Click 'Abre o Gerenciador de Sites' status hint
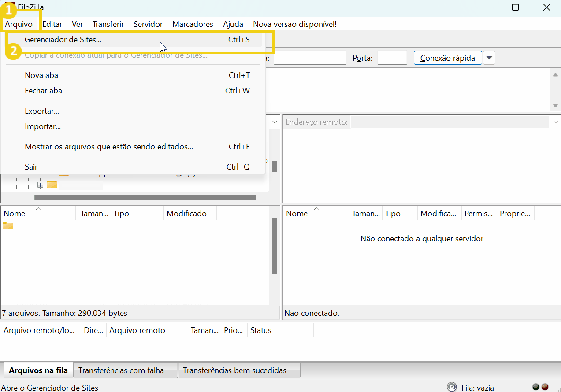The height and width of the screenshot is (392, 561). [50, 388]
